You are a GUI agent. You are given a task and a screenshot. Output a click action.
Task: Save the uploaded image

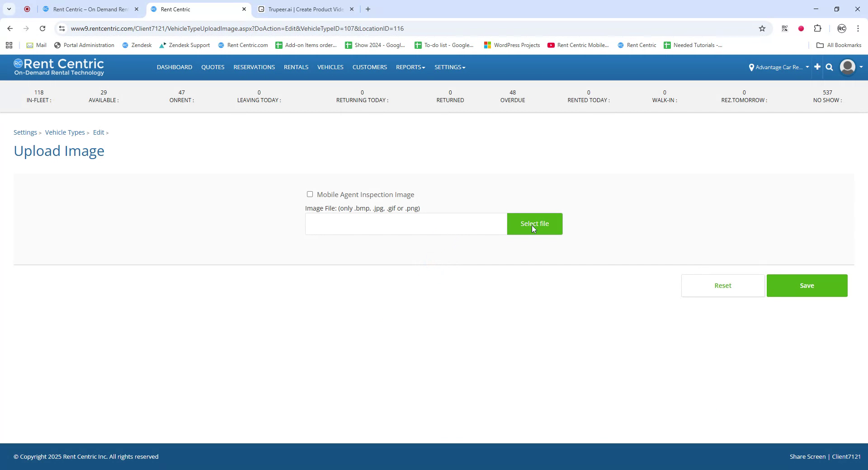[807, 285]
